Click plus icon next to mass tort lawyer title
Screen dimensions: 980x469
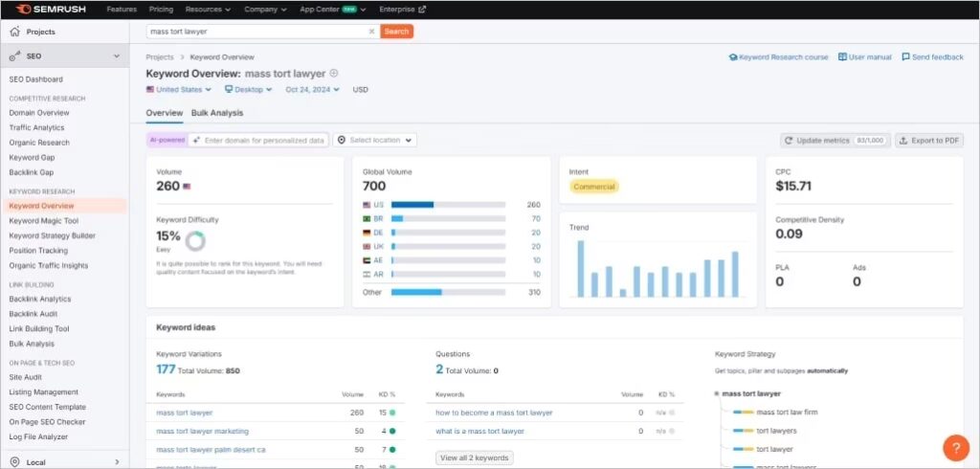click(334, 73)
